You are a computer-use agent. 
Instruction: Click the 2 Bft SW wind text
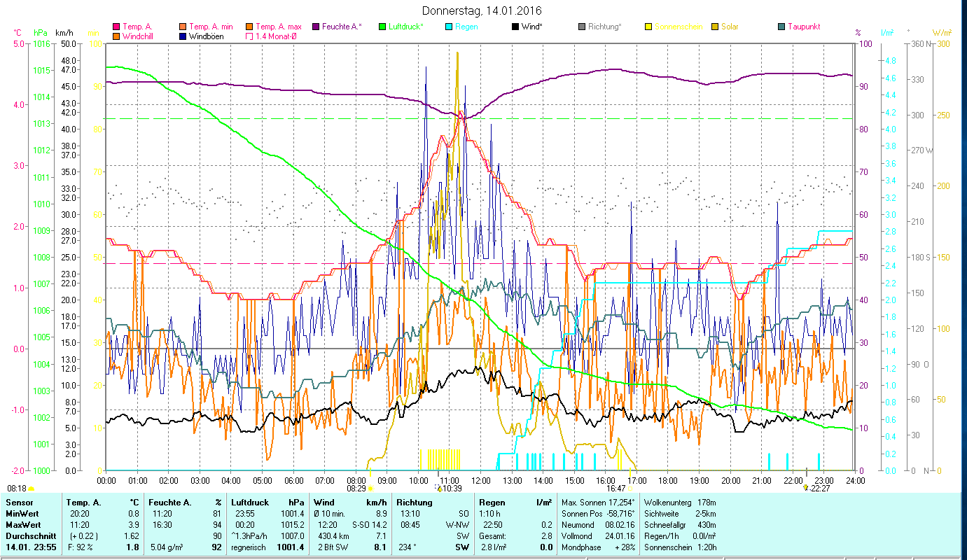tap(333, 547)
